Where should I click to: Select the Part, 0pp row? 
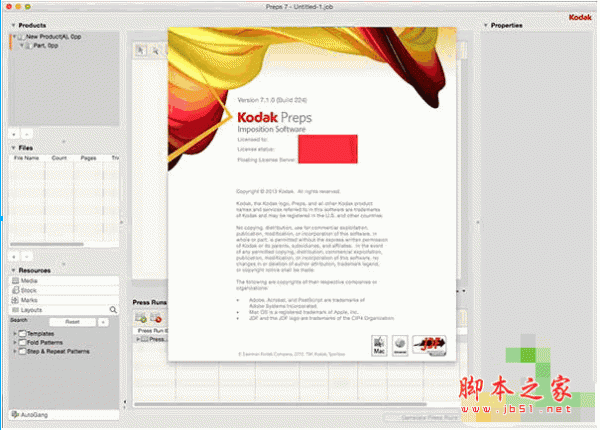point(64,46)
